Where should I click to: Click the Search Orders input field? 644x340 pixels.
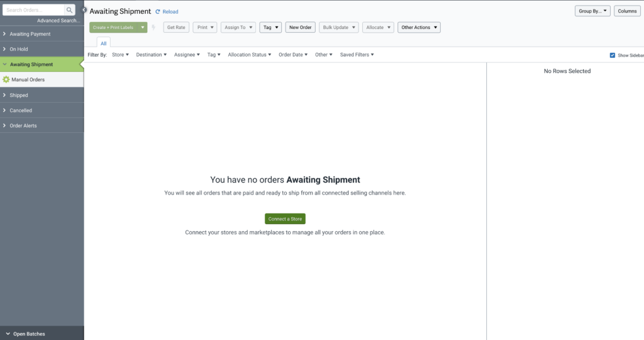(33, 10)
